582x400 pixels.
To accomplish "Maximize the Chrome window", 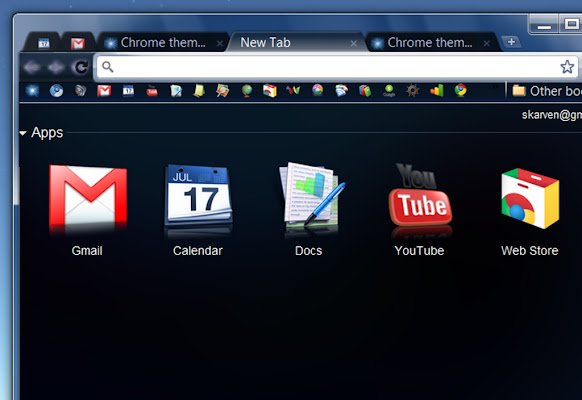I will [x=570, y=24].
